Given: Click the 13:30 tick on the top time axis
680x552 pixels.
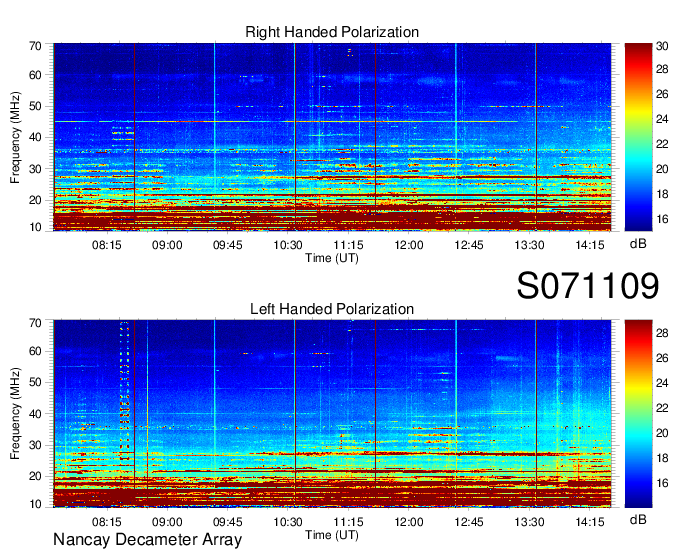Looking at the screenshot, I should click(x=529, y=245).
